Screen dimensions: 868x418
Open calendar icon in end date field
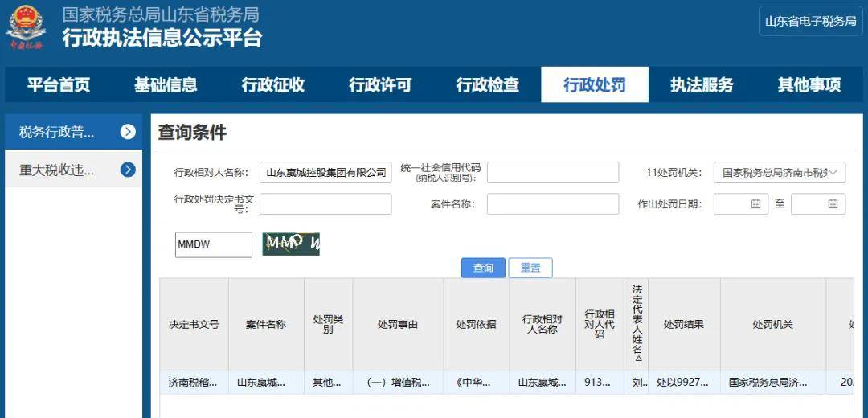[x=833, y=204]
